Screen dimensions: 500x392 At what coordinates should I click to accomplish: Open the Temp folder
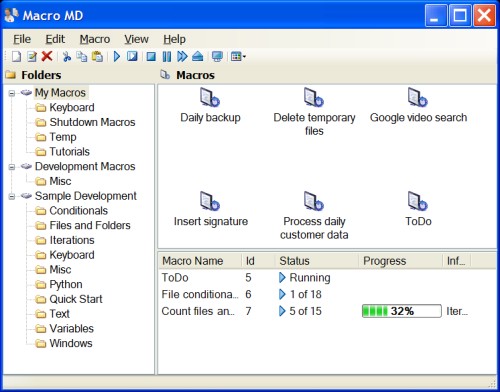[63, 137]
